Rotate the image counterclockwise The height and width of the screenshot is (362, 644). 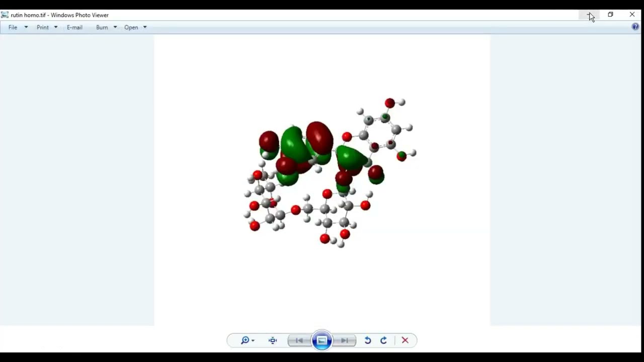pyautogui.click(x=368, y=340)
